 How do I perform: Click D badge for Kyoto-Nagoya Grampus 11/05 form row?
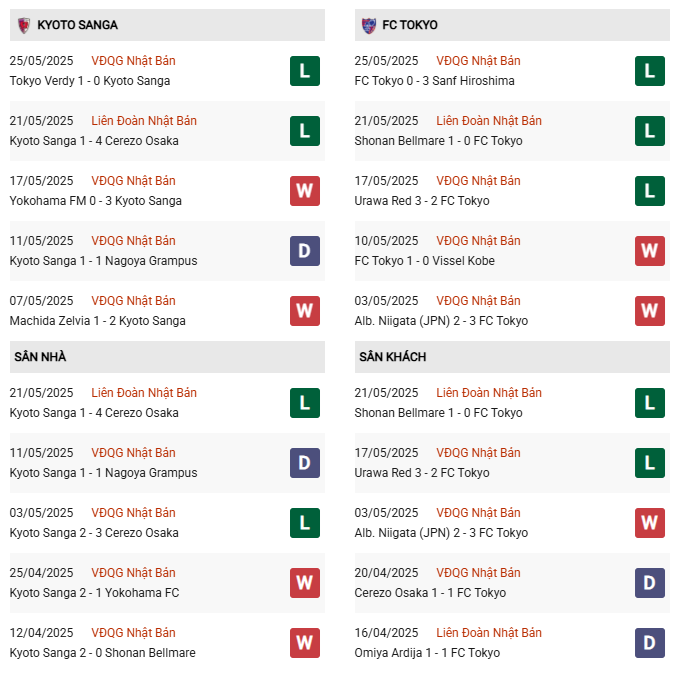[305, 251]
